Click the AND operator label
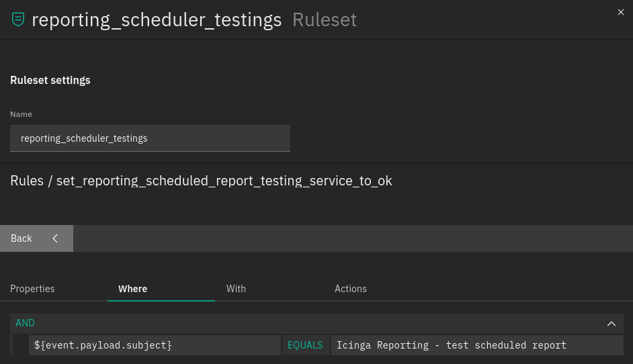Screen dimensions: 633x364 25,323
